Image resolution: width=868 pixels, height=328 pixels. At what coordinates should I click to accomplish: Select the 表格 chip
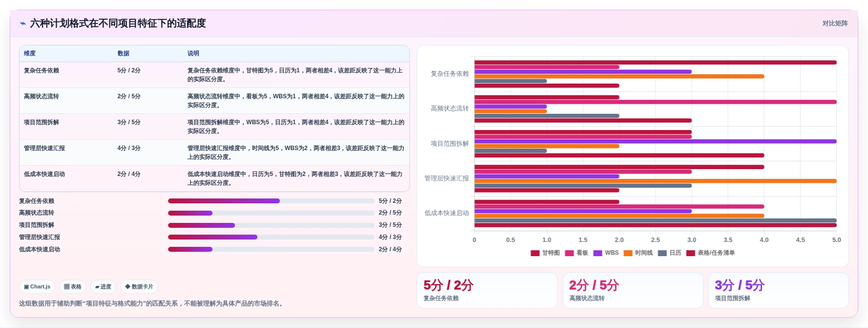click(x=73, y=287)
